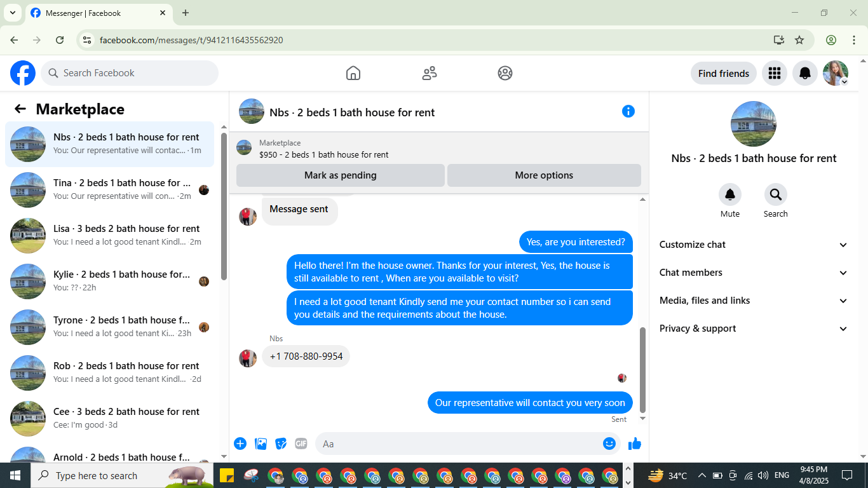Open more actions plus icon in composer
868x488 pixels.
[240, 444]
